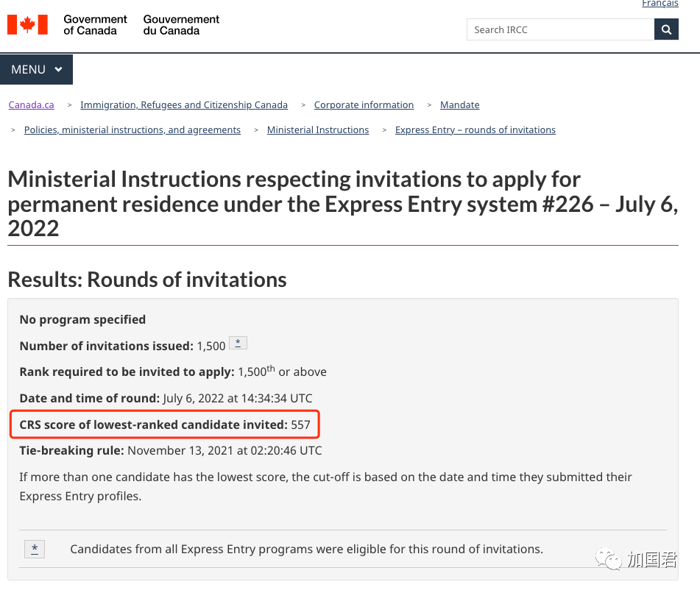700x590 pixels.
Task: Click the MENU chevron arrow
Action: (x=58, y=69)
